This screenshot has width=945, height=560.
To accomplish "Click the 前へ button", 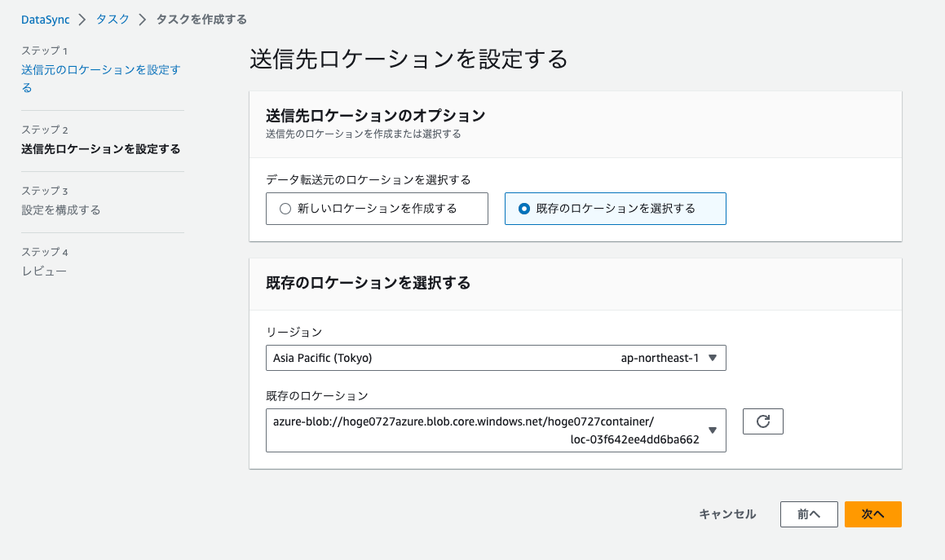I will pos(809,514).
